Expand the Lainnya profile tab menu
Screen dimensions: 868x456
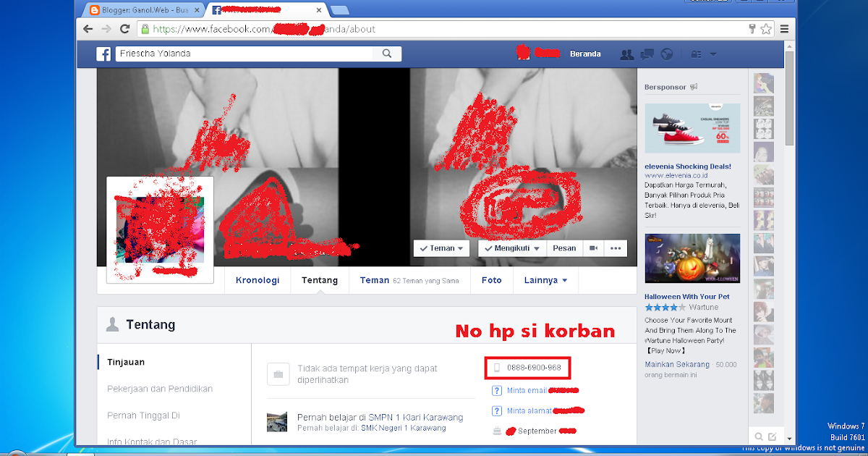click(x=545, y=280)
